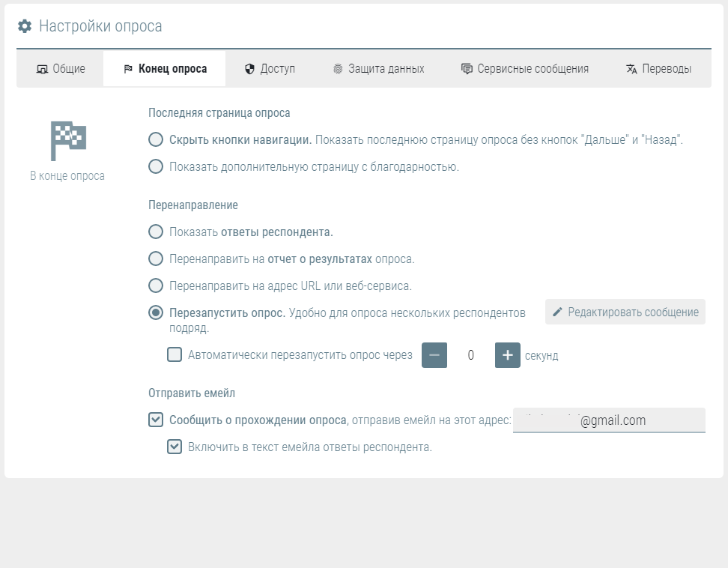Select Скрыть кнопки навигации radio option
This screenshot has width=728, height=568.
click(x=156, y=139)
